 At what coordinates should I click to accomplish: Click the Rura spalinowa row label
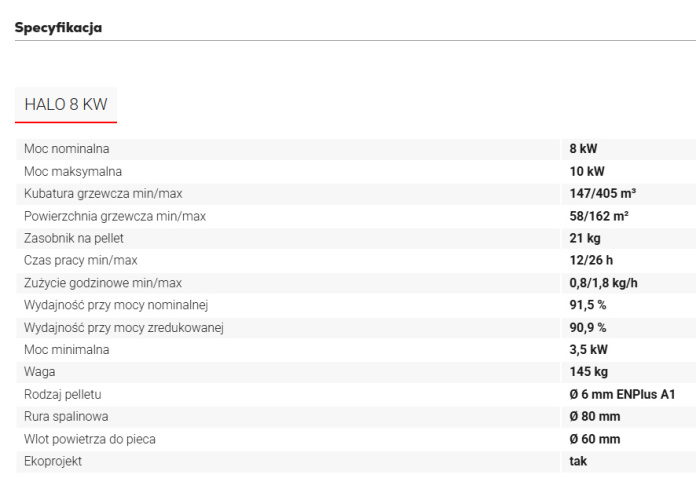66,417
